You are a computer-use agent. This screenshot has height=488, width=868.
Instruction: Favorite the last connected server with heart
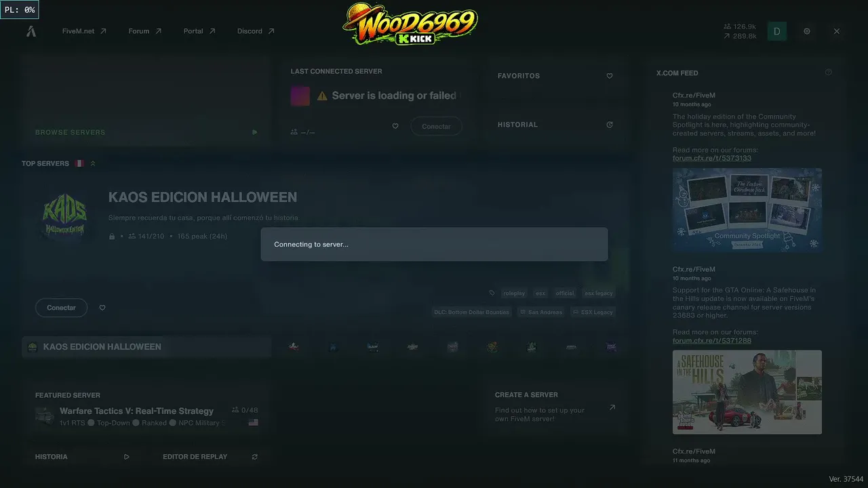click(x=395, y=126)
